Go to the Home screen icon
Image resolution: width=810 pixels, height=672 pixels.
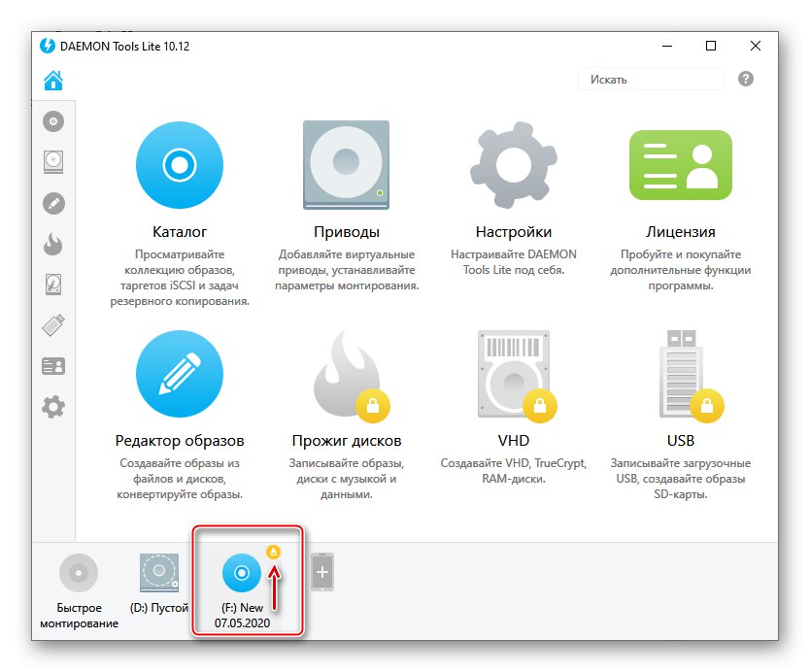(53, 80)
